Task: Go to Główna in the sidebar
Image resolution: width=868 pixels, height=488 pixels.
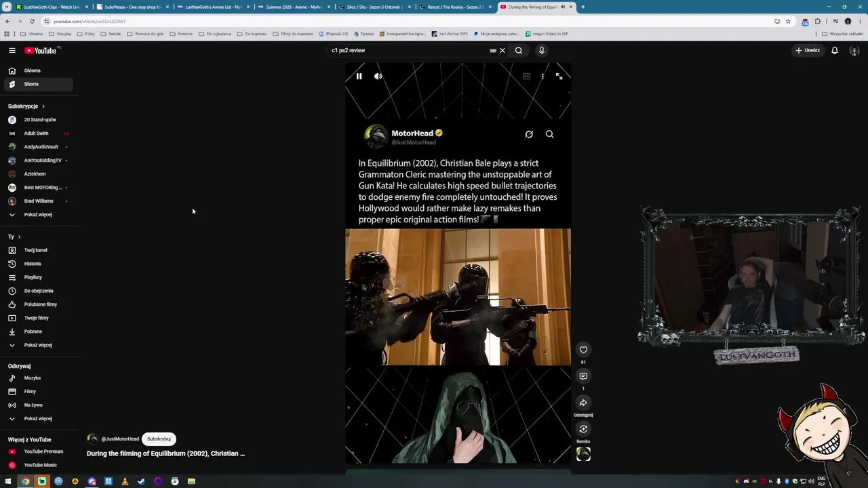Action: (x=37, y=70)
